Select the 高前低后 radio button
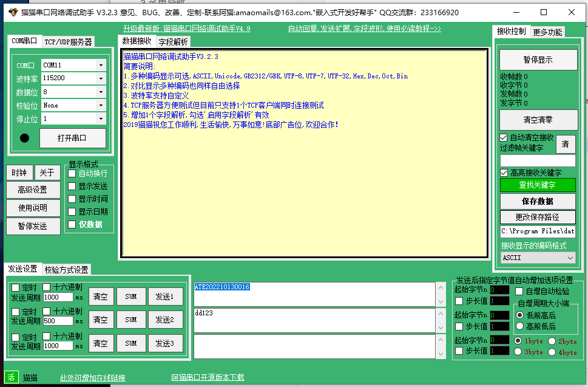The width and height of the screenshot is (588, 387). (519, 326)
